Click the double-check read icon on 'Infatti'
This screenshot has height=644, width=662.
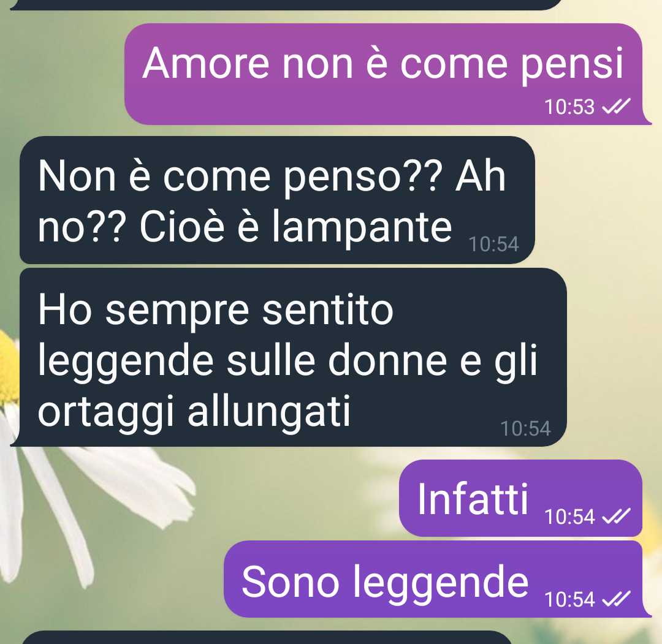[616, 516]
